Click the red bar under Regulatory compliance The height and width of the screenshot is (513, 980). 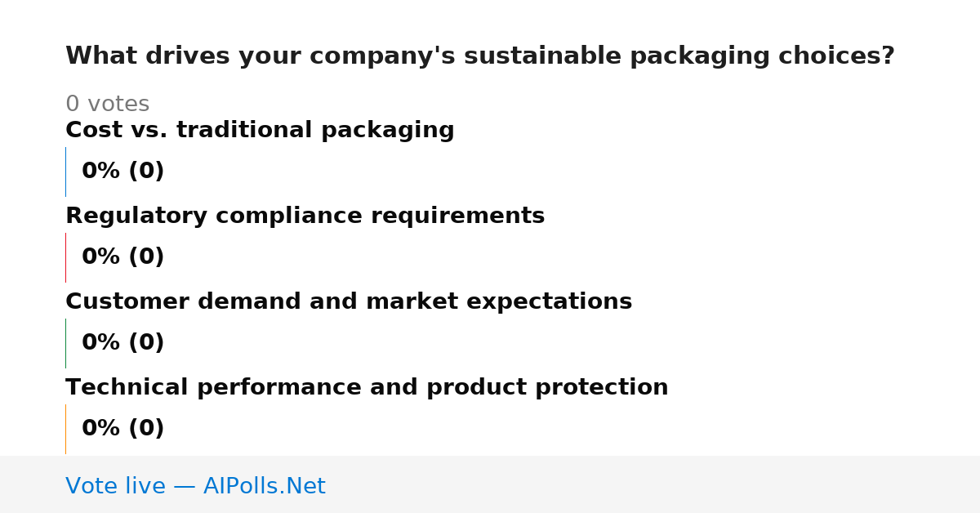pos(65,257)
